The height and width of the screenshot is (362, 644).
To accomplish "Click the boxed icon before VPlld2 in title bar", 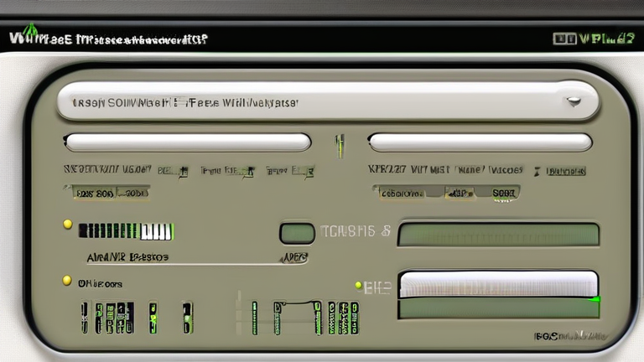I will (x=564, y=39).
